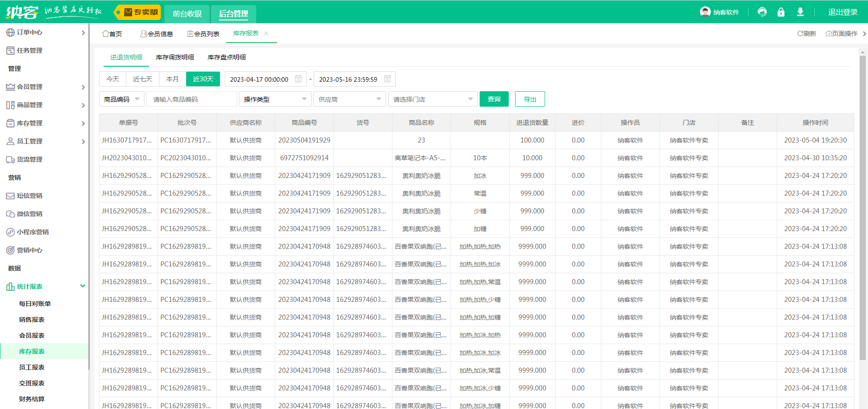Open the 操作类型 dropdown
Viewport: 868px width, 409px height.
click(275, 99)
